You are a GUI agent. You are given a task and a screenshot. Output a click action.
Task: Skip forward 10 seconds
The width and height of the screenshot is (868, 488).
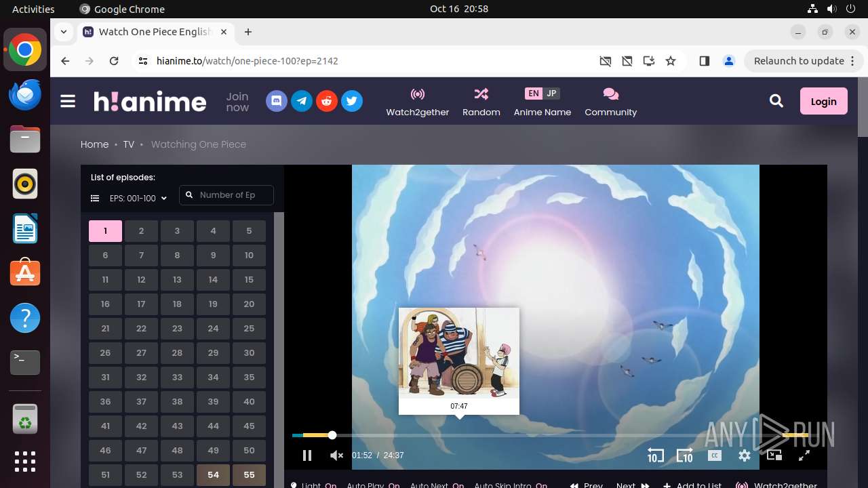tap(685, 455)
